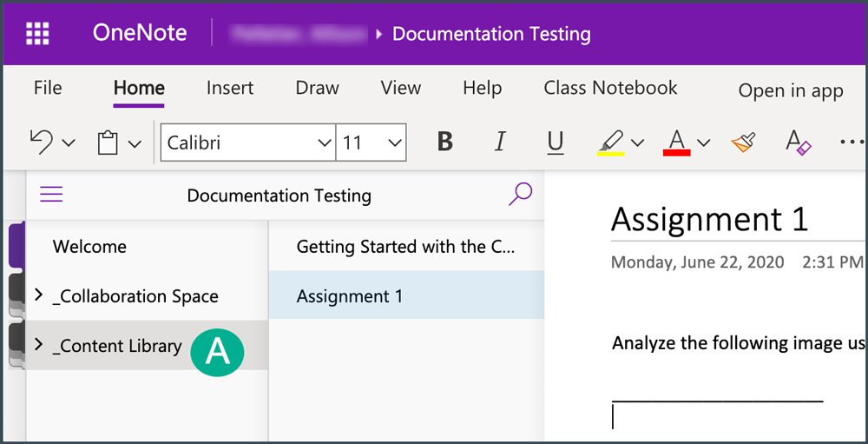Toggle Underline formatting
The image size is (868, 444).
pos(556,143)
